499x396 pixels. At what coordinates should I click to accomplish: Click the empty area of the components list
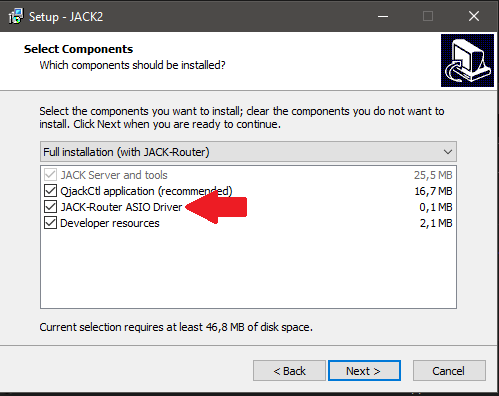coord(248,269)
